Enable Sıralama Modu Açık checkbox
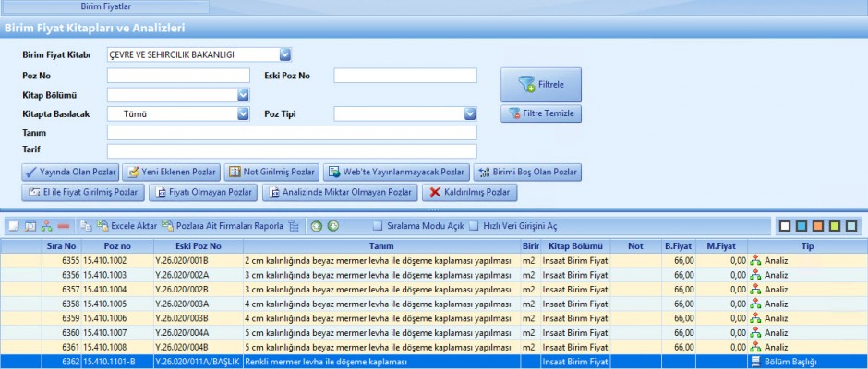The height and width of the screenshot is (369, 868). click(x=378, y=226)
